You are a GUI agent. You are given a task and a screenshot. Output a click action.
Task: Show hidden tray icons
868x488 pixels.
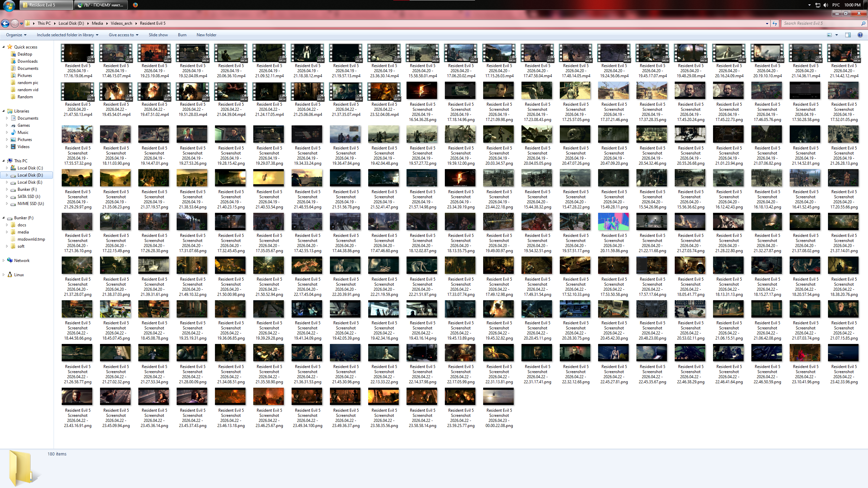pos(809,5)
